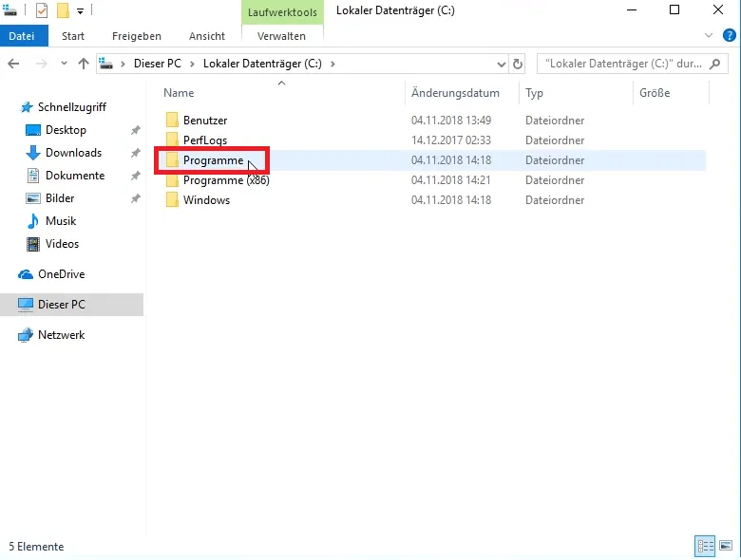The height and width of the screenshot is (560, 741).
Task: Open OneDrive in the navigation pane
Action: click(61, 274)
